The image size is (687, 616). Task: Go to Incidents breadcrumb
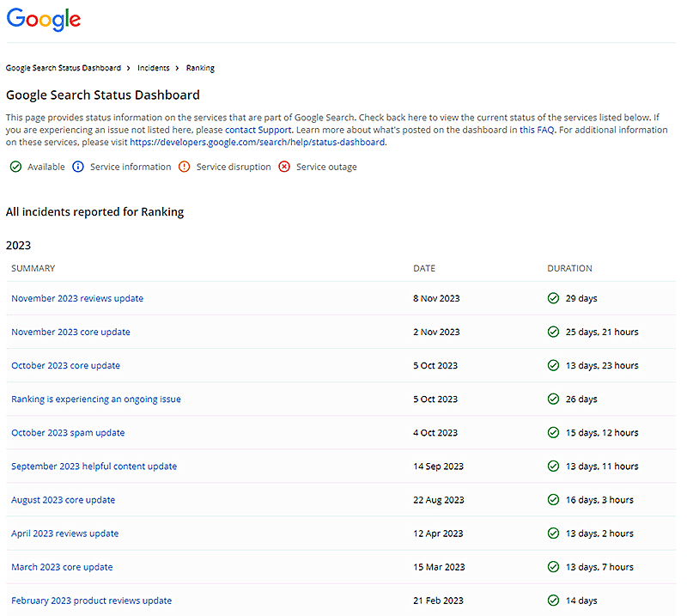(154, 68)
